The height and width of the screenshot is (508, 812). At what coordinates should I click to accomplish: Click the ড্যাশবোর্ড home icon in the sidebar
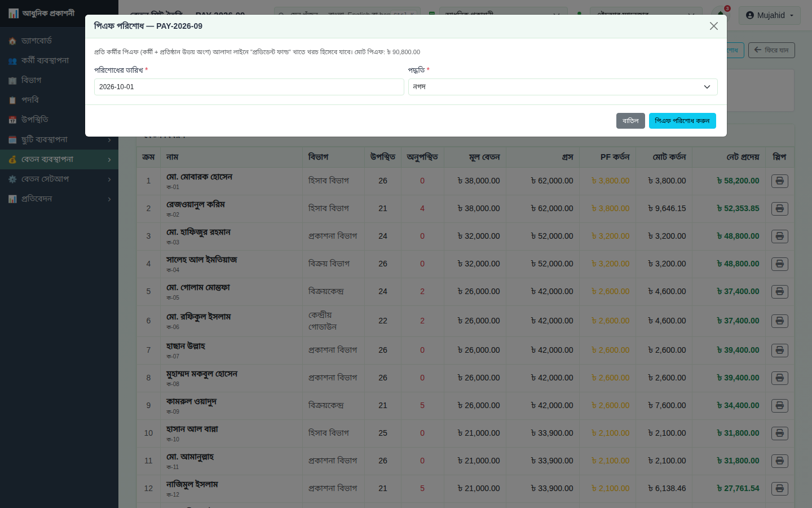(12, 41)
